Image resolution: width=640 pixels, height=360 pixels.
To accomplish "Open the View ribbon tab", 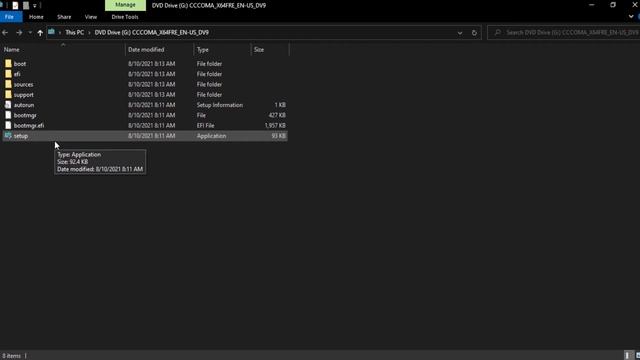I will point(91,17).
